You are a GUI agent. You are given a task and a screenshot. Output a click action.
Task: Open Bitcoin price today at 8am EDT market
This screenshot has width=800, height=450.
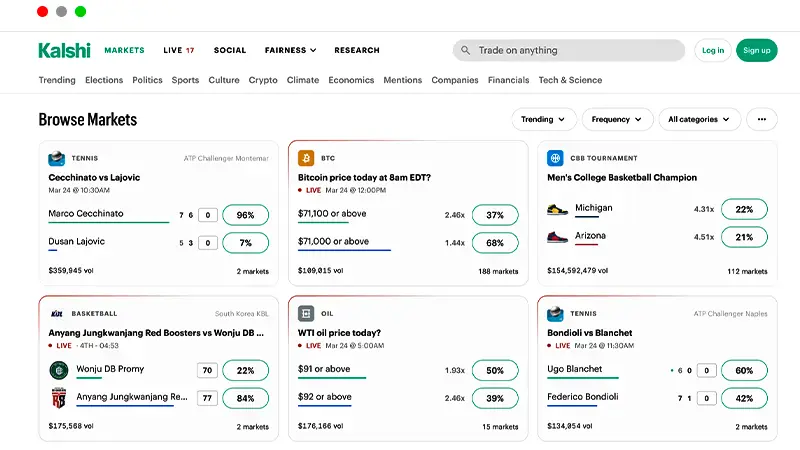point(364,178)
